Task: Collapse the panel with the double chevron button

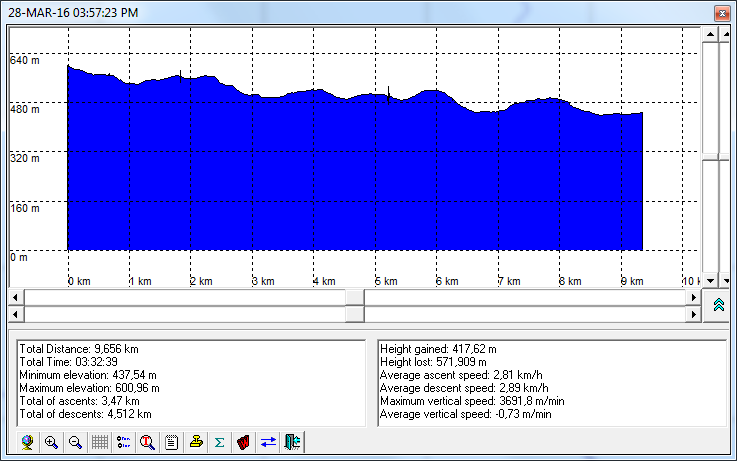Action: 718,306
